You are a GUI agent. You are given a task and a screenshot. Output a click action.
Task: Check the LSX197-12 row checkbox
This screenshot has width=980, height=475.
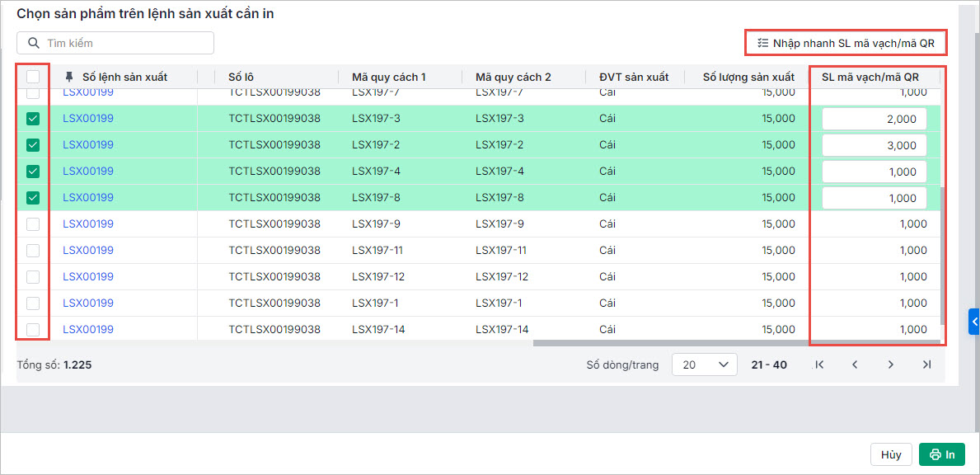click(x=33, y=276)
